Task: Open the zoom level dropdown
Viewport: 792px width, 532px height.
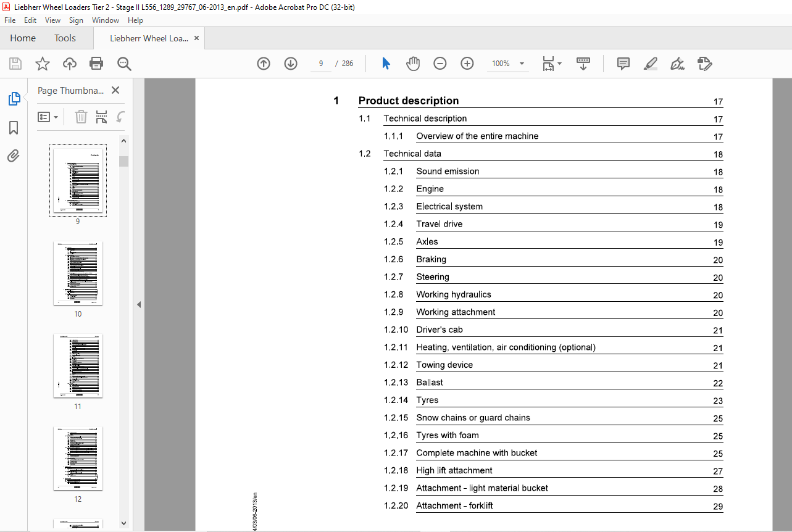Action: (x=522, y=64)
